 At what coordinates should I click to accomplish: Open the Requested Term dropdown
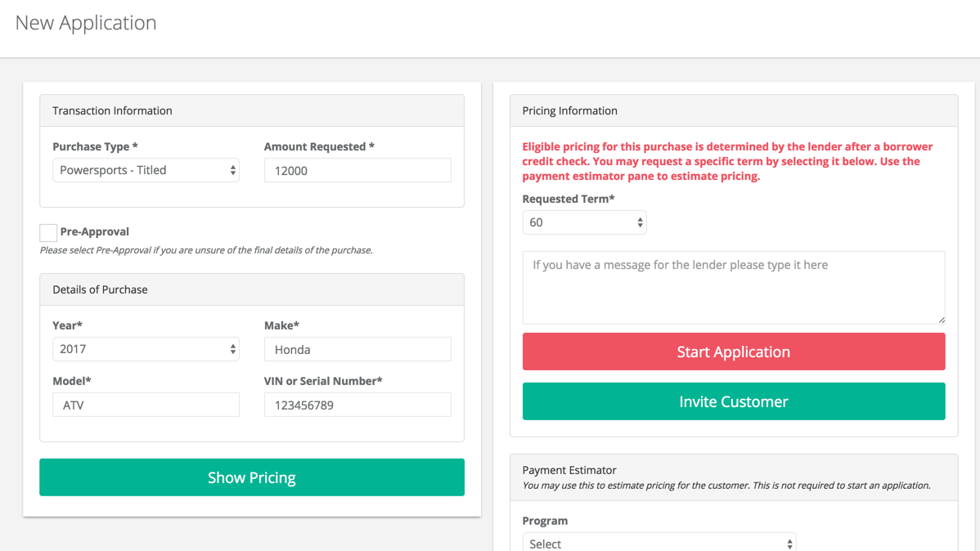[x=584, y=222]
